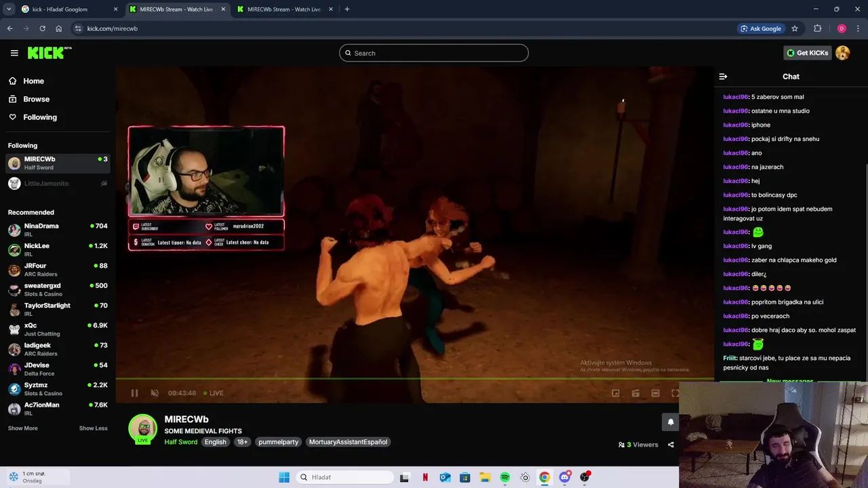Open the user profile avatar menu
The height and width of the screenshot is (488, 868).
pos(843,53)
